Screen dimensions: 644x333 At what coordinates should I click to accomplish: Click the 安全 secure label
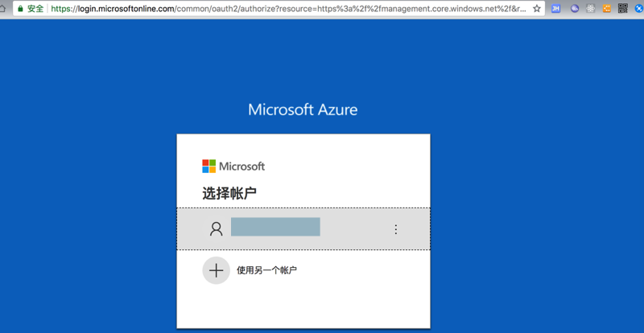pyautogui.click(x=35, y=9)
